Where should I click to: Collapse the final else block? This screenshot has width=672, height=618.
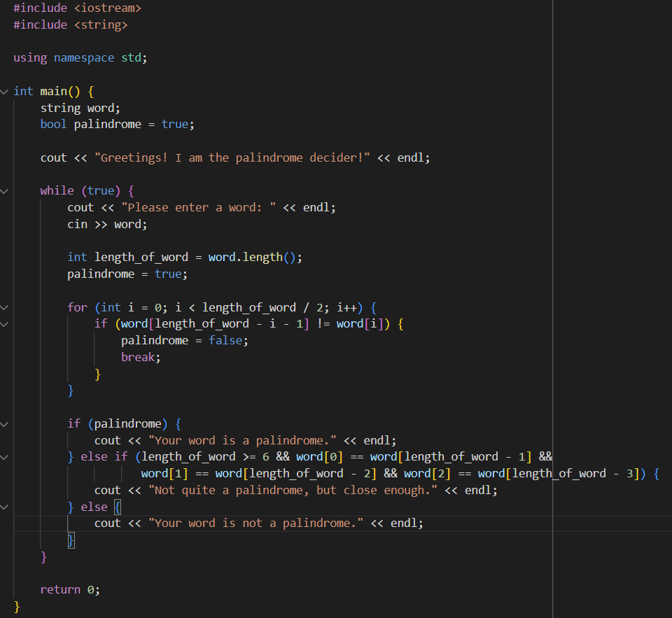[x=5, y=507]
